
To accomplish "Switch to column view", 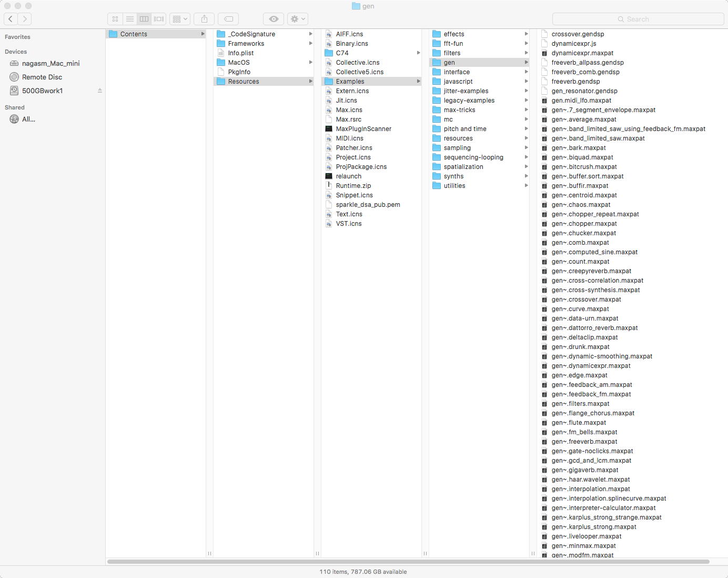I will point(144,19).
